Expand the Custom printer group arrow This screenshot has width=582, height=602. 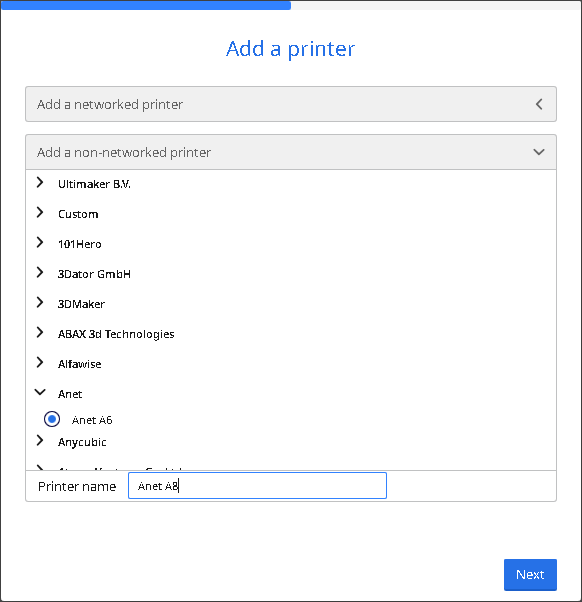pyautogui.click(x=40, y=213)
